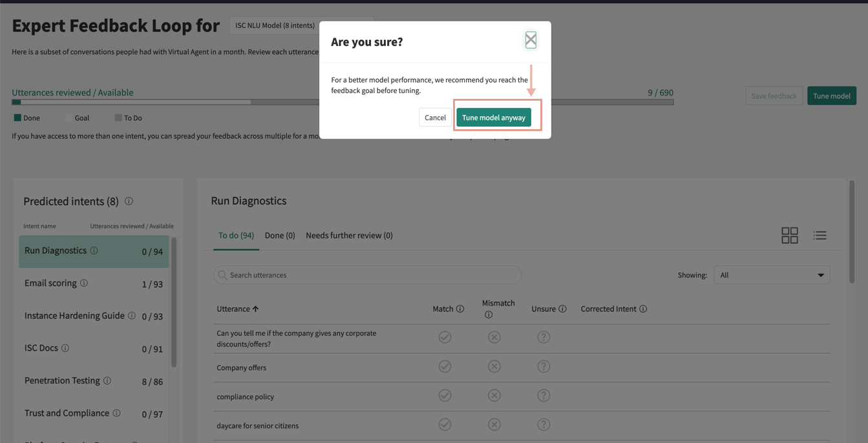Mark 'corporate discounts/offers' utterance as Mismatch

point(494,337)
